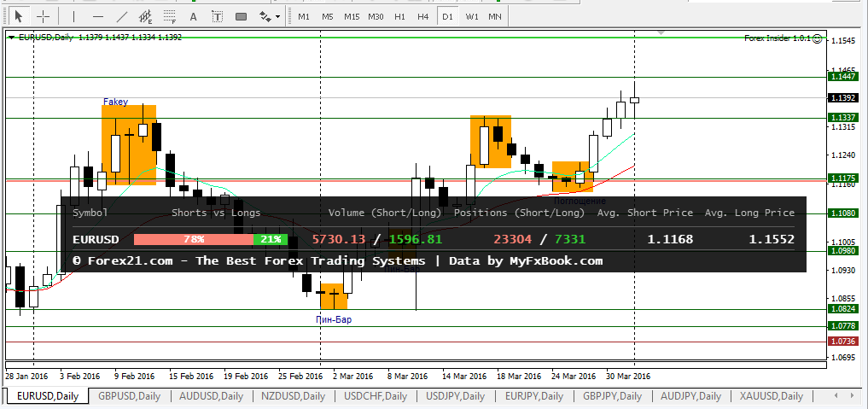Click the 9 Feb 2016 date label

tap(135, 376)
